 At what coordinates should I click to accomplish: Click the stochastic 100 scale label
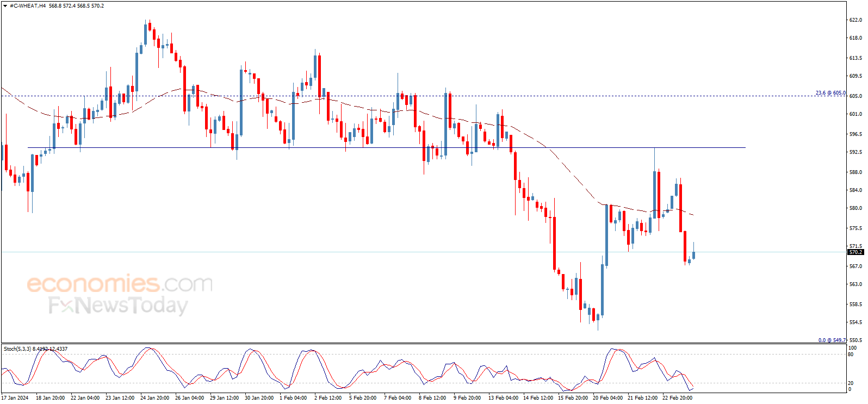[853, 348]
